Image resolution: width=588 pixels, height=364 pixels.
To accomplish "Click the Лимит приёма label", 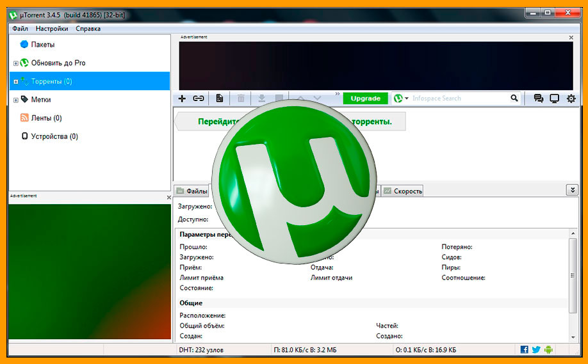I will (x=201, y=278).
